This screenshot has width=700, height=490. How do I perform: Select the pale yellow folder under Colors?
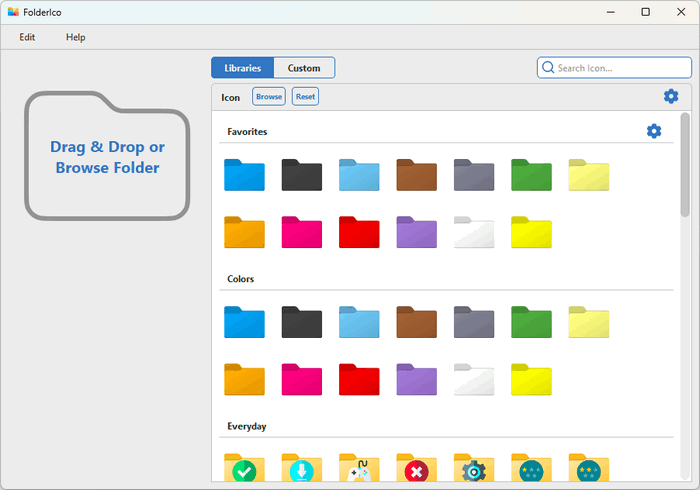click(589, 322)
